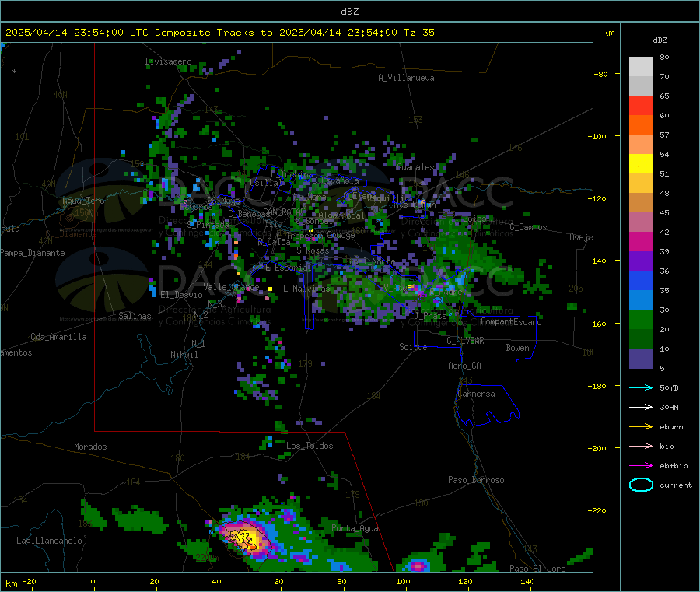
Task: Click the 'Pampa_Diamante' map label
Action: pos(33,253)
